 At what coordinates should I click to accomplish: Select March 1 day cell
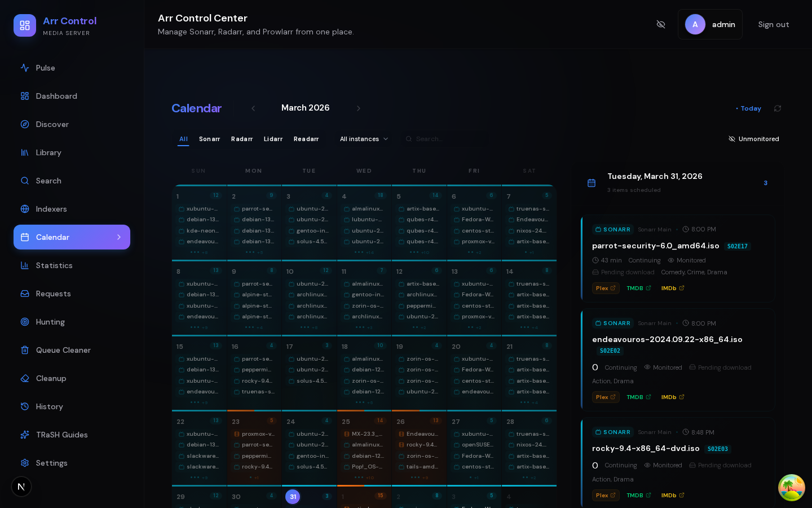199,223
